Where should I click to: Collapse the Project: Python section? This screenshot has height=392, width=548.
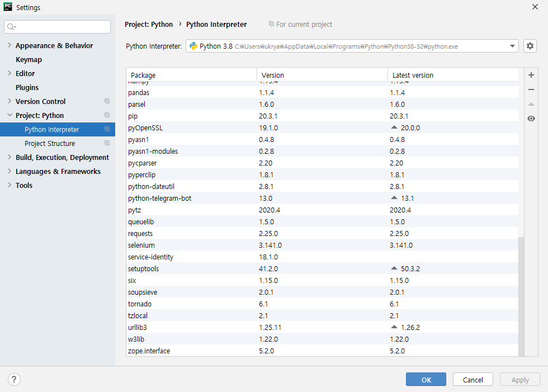(10, 115)
